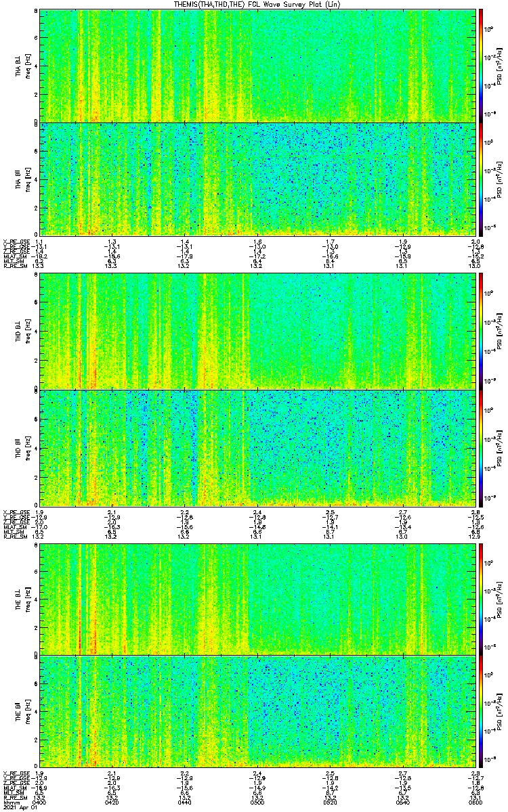The width and height of the screenshot is (508, 812).
Task: Click the THE B-perpendicular spectrogram panel
Action: point(257,598)
